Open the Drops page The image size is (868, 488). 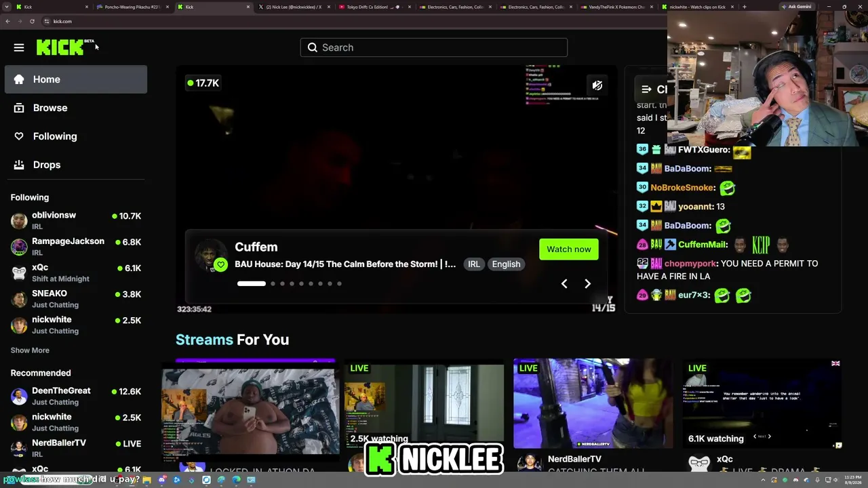pyautogui.click(x=76, y=165)
